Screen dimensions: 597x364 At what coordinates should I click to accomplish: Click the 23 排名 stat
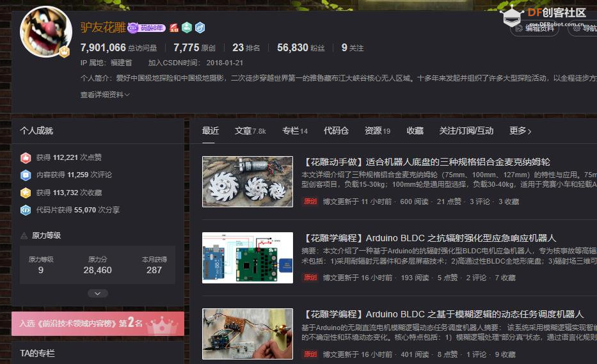coord(246,47)
